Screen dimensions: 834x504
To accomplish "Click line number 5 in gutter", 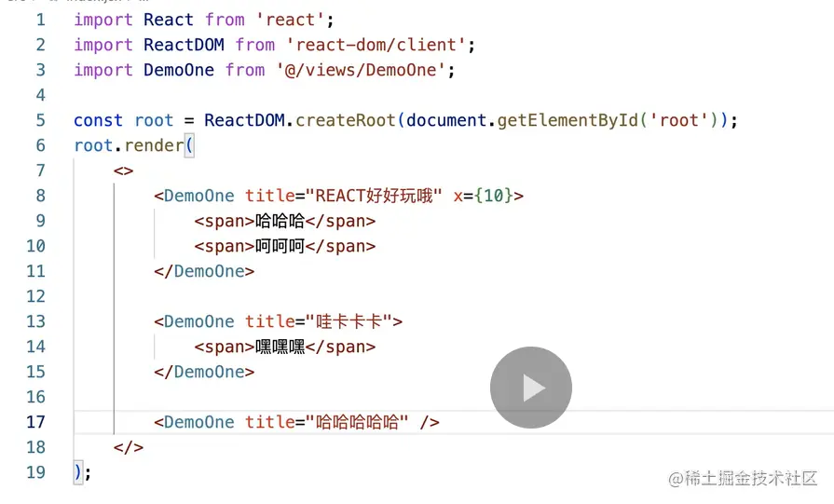I will pyautogui.click(x=40, y=121).
